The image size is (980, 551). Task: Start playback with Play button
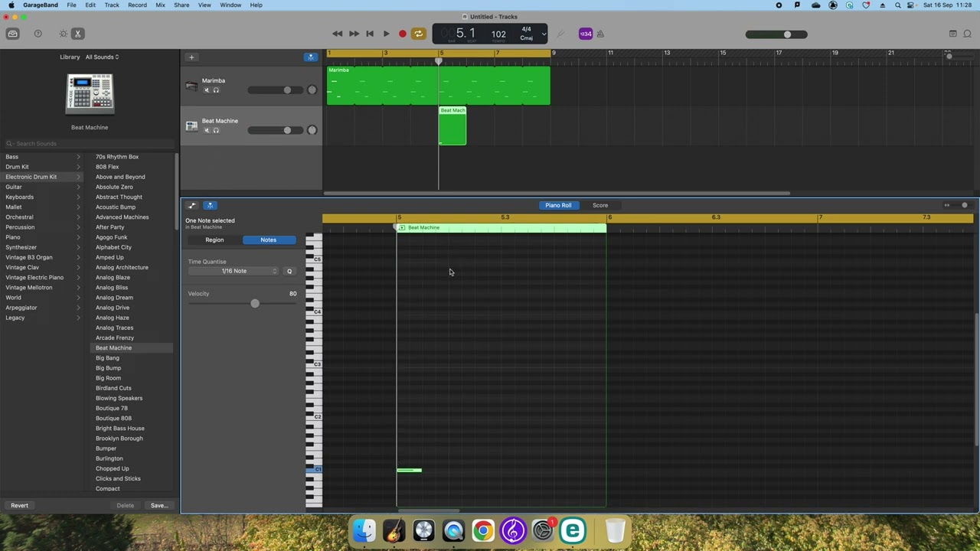point(386,34)
